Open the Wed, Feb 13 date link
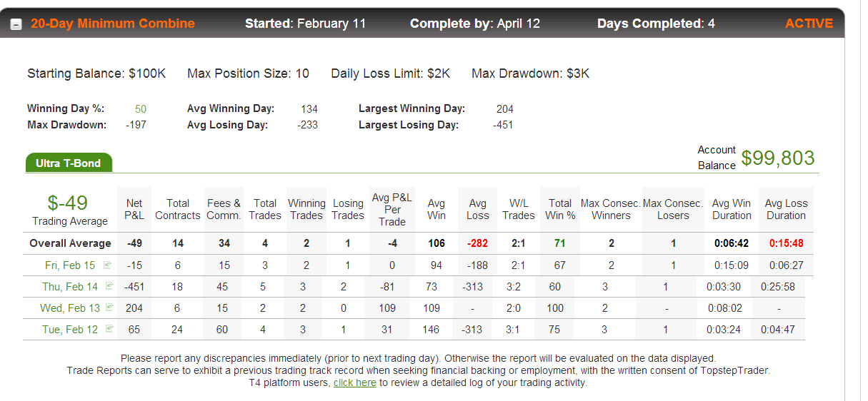Image resolution: width=868 pixels, height=401 pixels. [70, 308]
